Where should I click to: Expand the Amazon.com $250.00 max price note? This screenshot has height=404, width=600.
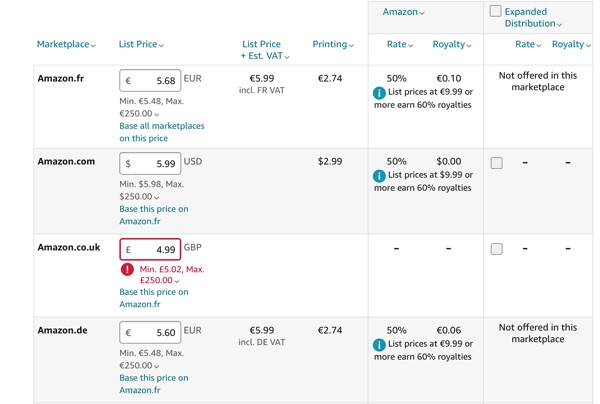point(139,197)
